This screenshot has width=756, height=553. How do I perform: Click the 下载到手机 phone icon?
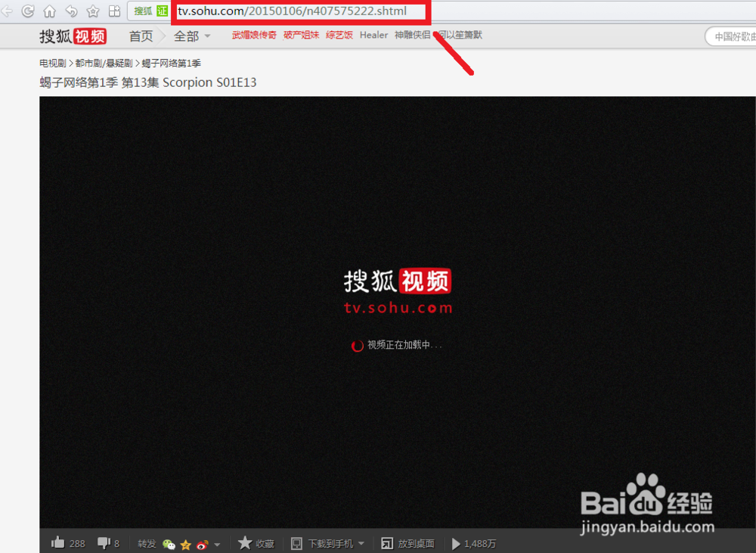(x=296, y=544)
